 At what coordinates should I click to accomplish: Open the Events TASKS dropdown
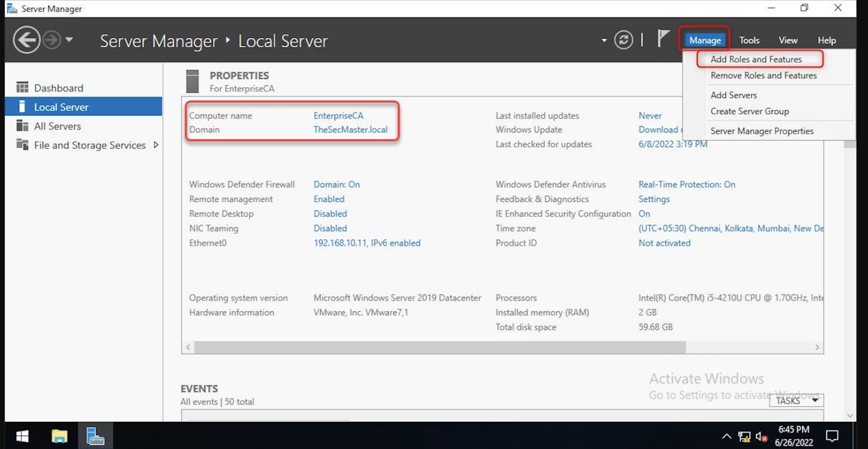796,401
